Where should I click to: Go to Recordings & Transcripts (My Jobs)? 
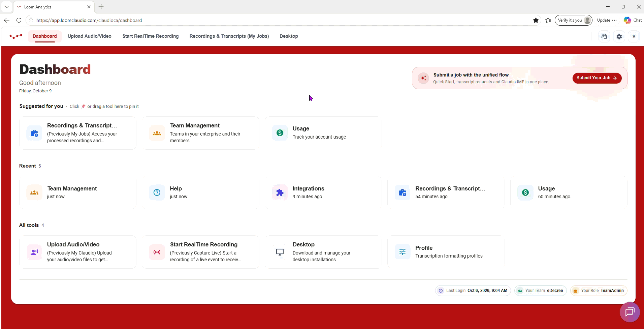[229, 36]
